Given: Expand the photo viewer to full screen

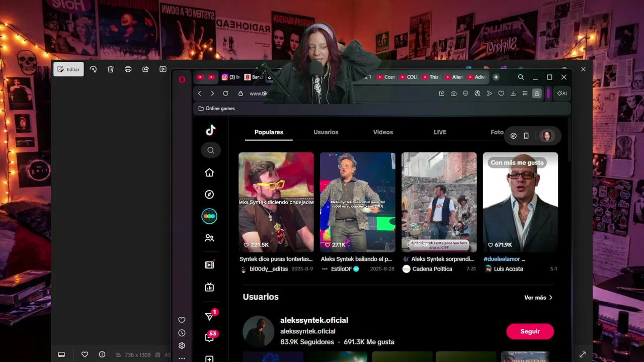Looking at the screenshot, I should click(x=583, y=354).
